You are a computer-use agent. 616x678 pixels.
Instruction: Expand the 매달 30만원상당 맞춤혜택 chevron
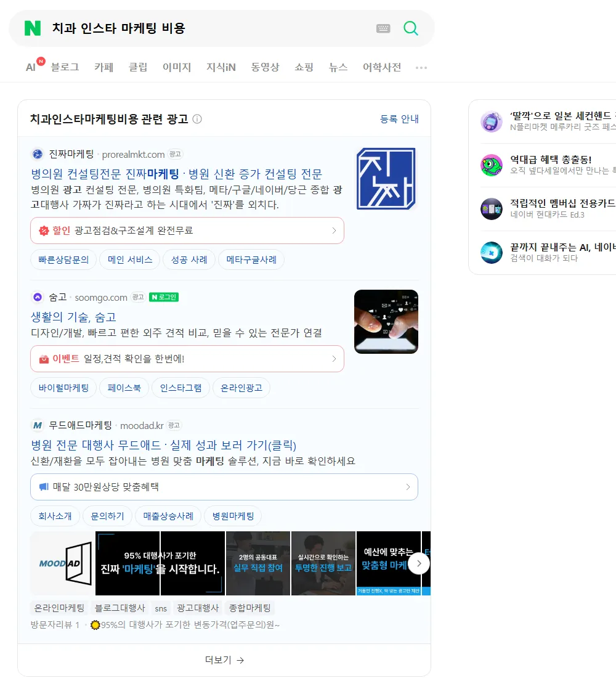pos(408,487)
